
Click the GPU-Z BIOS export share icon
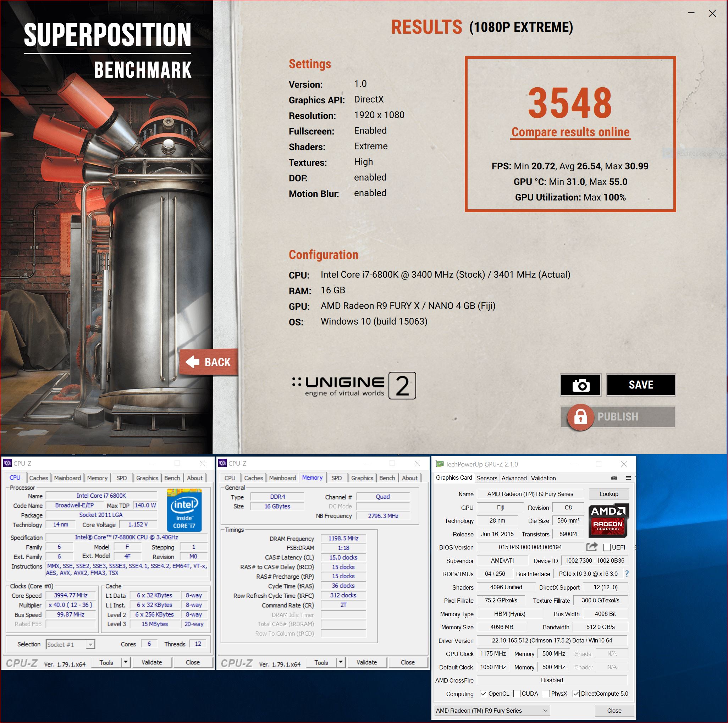point(592,547)
